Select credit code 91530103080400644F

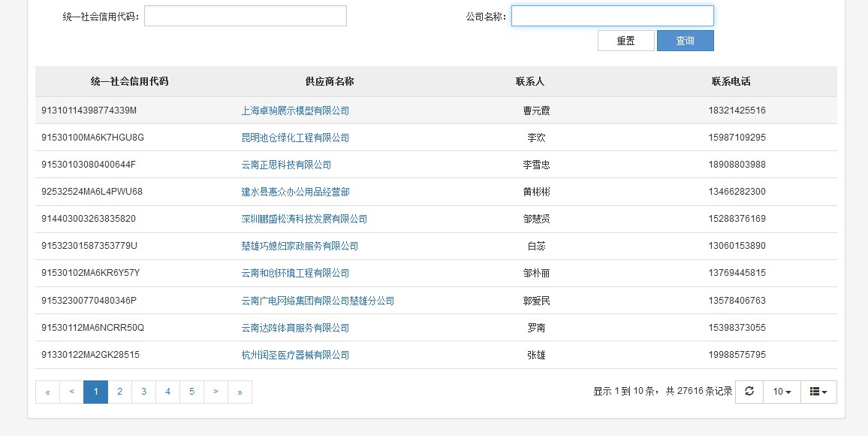89,165
